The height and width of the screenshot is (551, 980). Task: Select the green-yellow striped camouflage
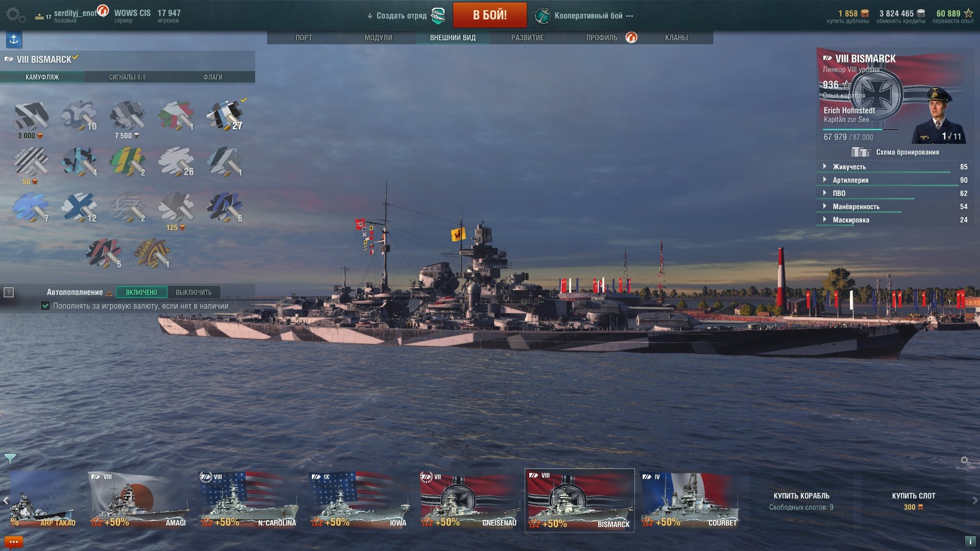click(x=128, y=161)
